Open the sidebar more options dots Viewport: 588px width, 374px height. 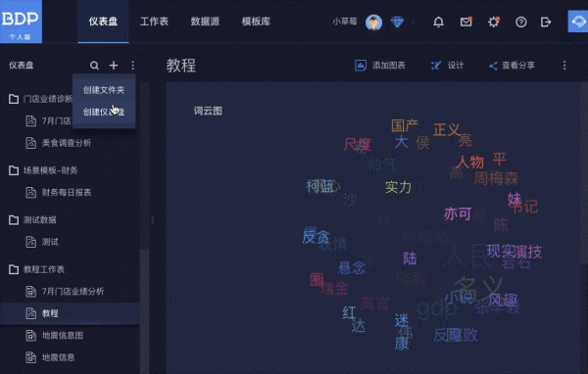[x=132, y=66]
